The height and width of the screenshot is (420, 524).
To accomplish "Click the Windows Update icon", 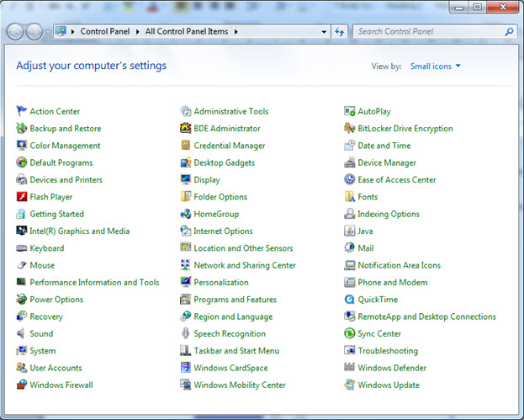I will tap(350, 384).
